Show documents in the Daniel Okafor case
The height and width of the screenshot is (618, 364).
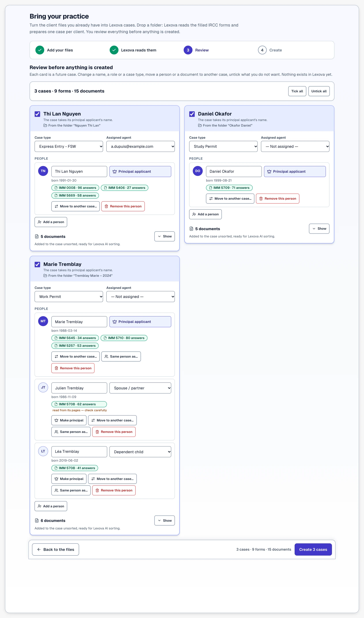pos(319,229)
